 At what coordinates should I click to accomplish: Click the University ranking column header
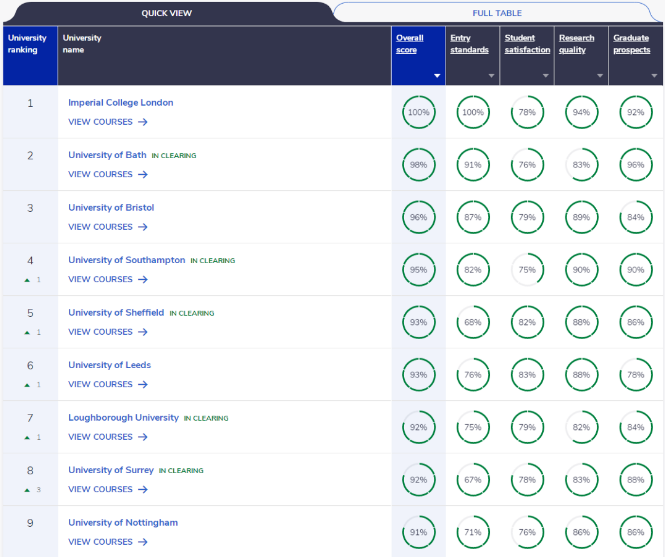[x=30, y=56]
